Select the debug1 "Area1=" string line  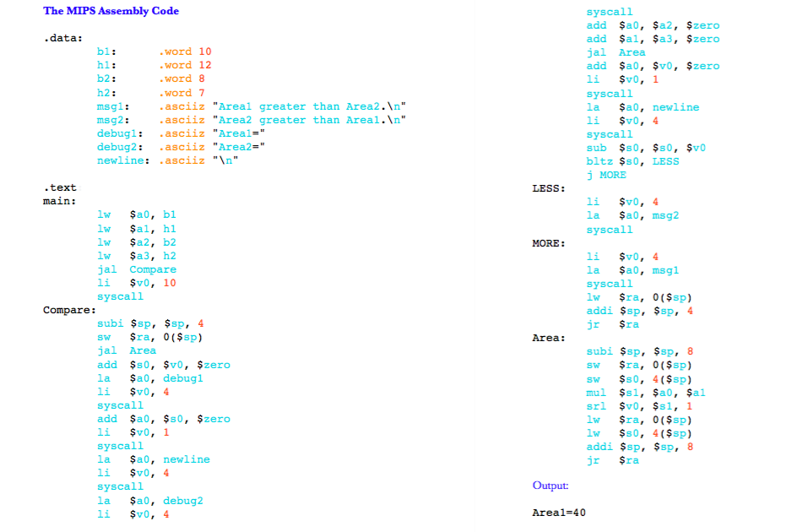click(x=181, y=133)
